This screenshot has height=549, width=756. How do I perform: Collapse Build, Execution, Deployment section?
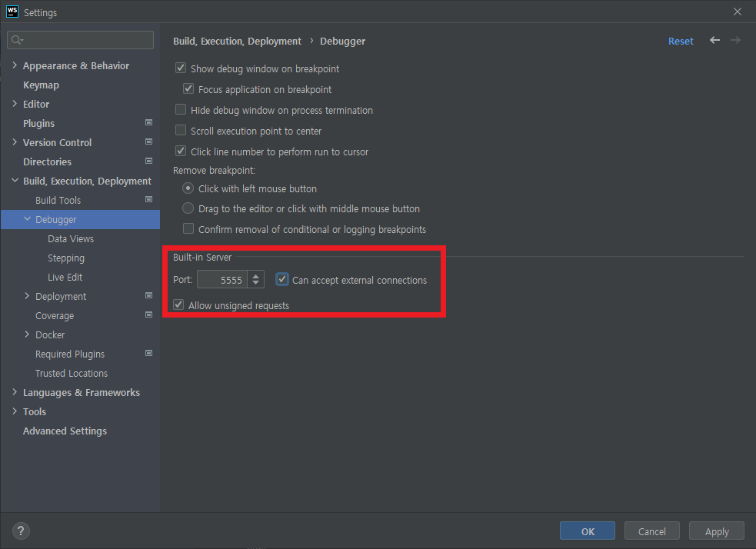(x=15, y=180)
